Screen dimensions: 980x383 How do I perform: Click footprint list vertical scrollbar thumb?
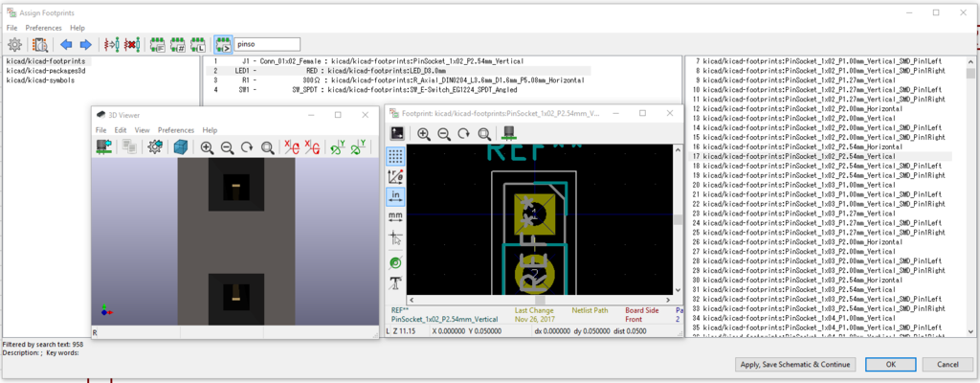970,73
